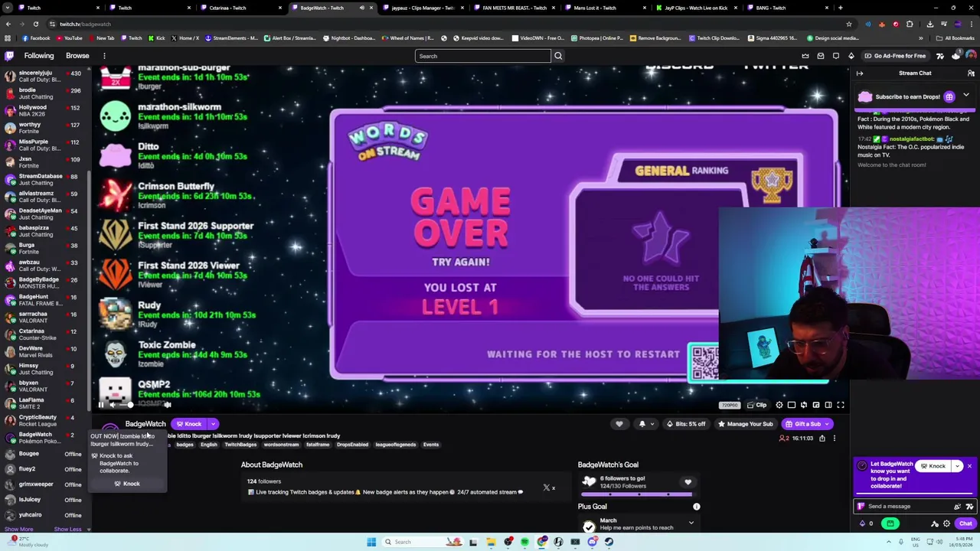Click Manage Your Sub button
This screenshot has height=551, width=980.
pos(745,424)
